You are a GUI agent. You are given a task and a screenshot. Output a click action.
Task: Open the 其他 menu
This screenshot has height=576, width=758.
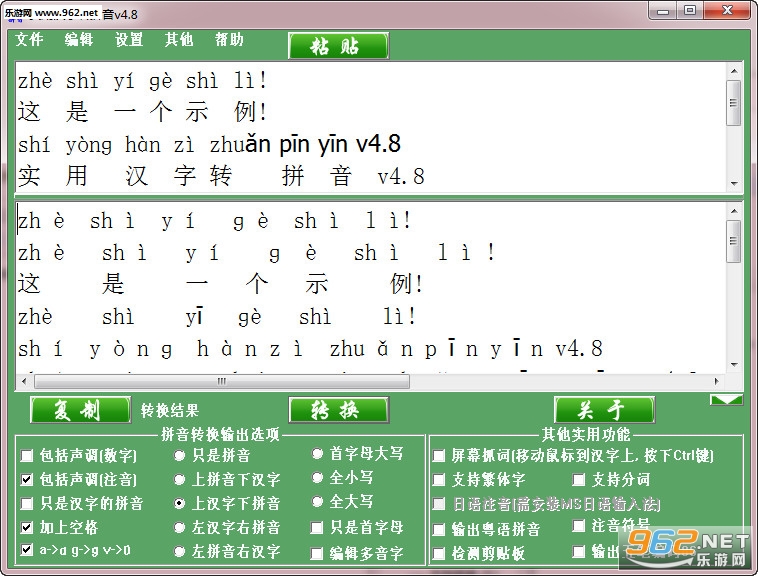click(179, 39)
